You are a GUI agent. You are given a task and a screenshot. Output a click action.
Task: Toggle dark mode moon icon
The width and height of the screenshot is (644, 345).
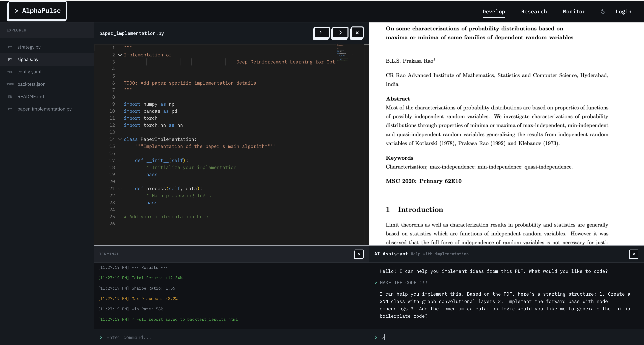tap(603, 12)
